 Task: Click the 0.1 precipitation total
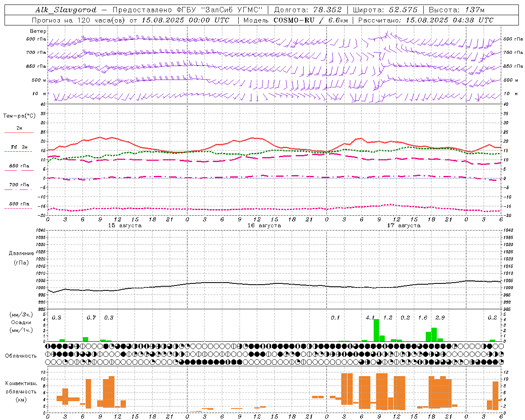335,318
